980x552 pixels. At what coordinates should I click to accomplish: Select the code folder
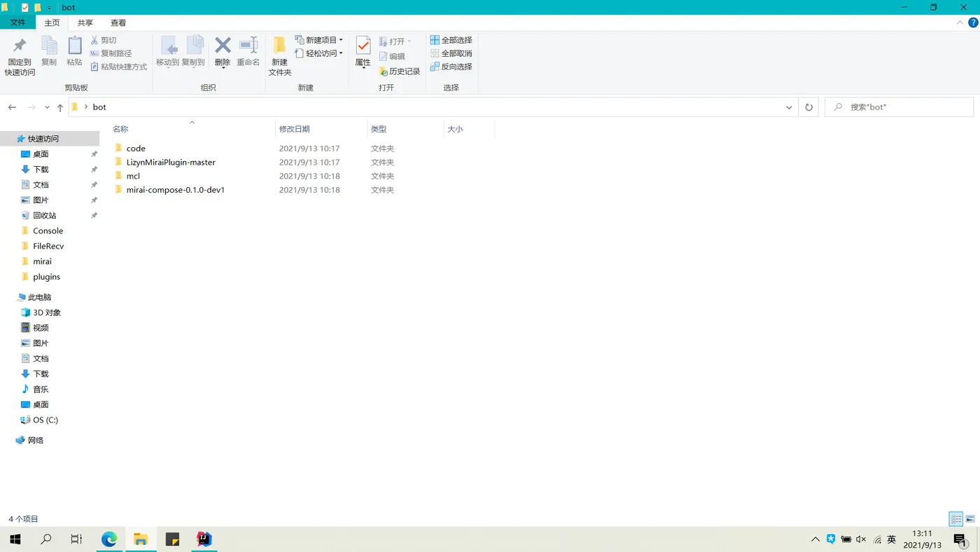(x=136, y=149)
